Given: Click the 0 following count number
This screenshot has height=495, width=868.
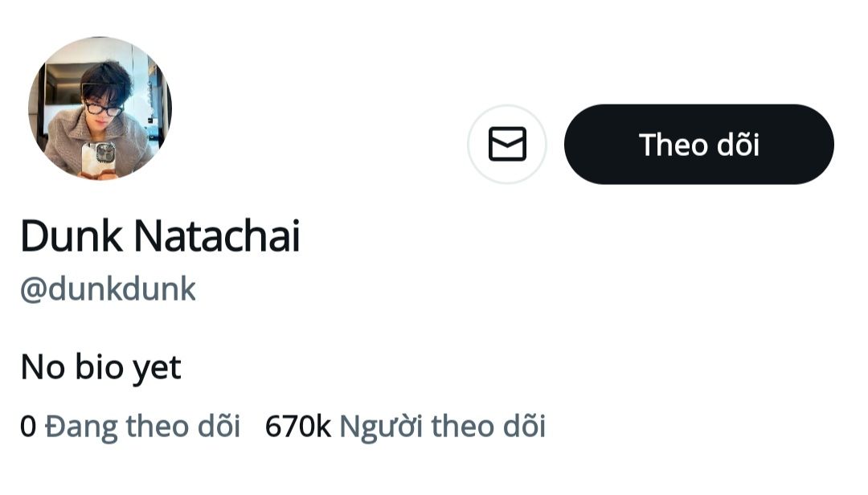Looking at the screenshot, I should 28,427.
